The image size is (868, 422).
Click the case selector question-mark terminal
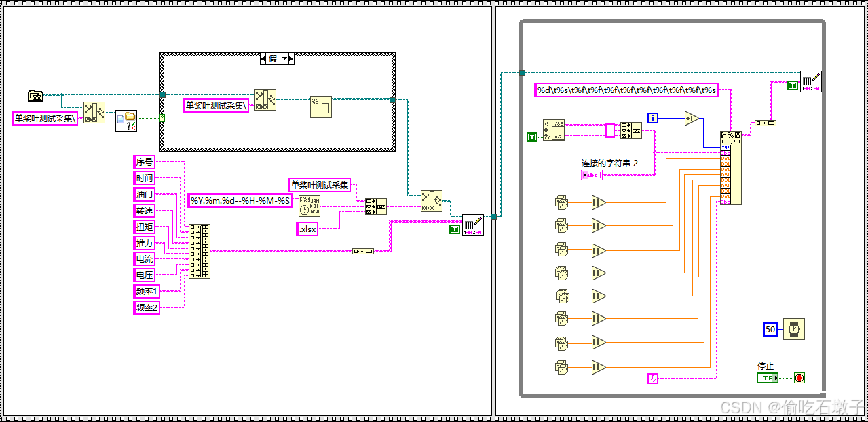(163, 117)
